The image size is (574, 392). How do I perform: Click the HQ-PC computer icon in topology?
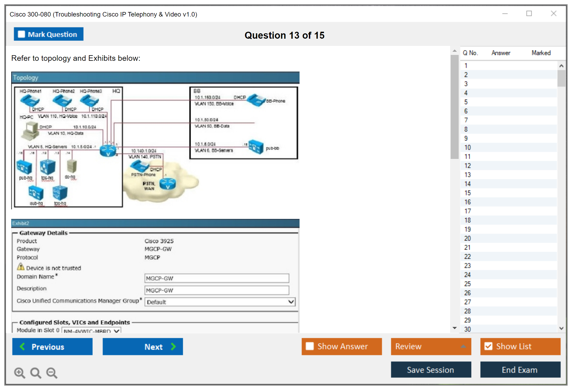pyautogui.click(x=30, y=131)
